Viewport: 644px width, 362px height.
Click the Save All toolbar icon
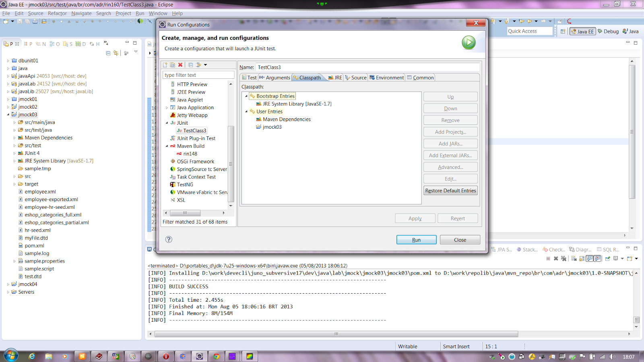coord(27,21)
